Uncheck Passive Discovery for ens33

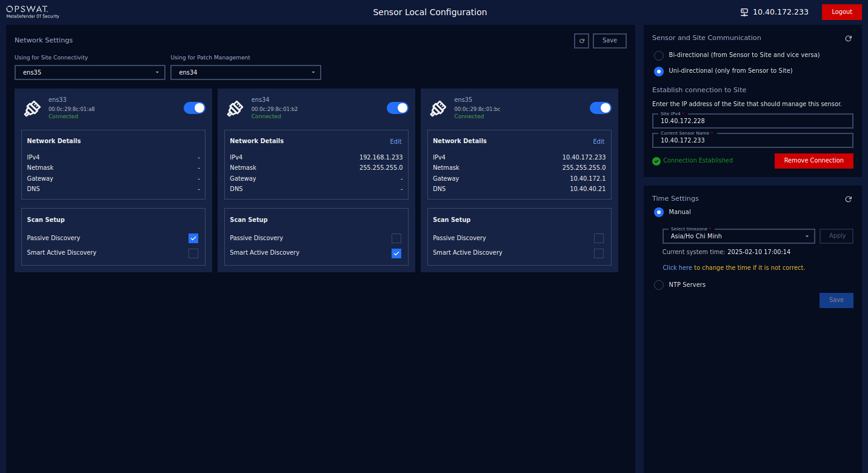click(193, 238)
